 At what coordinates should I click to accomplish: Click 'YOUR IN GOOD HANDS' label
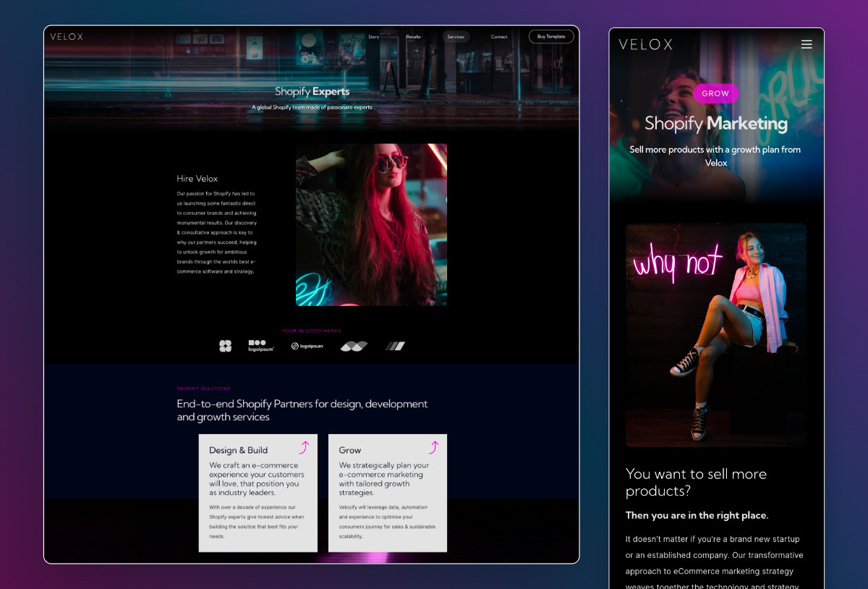312,331
